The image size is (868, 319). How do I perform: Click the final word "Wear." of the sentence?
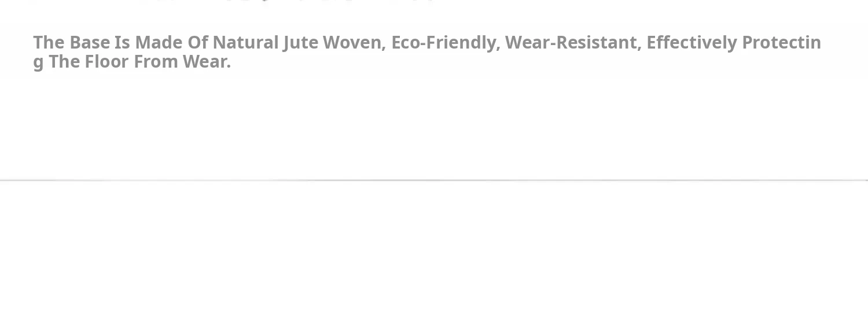[x=207, y=62]
